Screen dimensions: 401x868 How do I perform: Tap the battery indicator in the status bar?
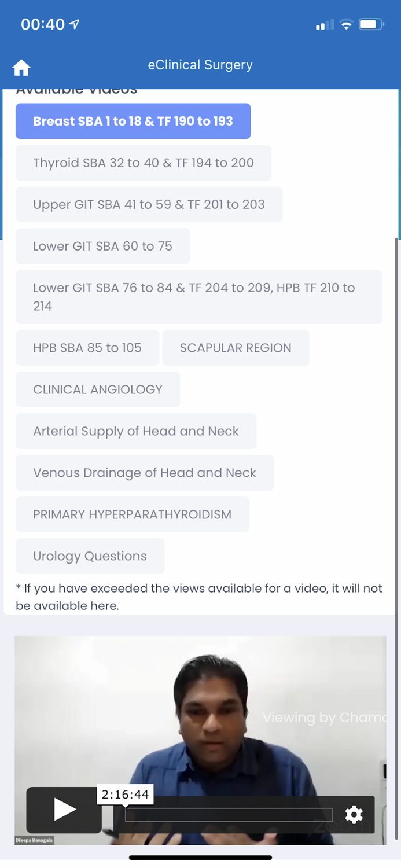point(371,24)
